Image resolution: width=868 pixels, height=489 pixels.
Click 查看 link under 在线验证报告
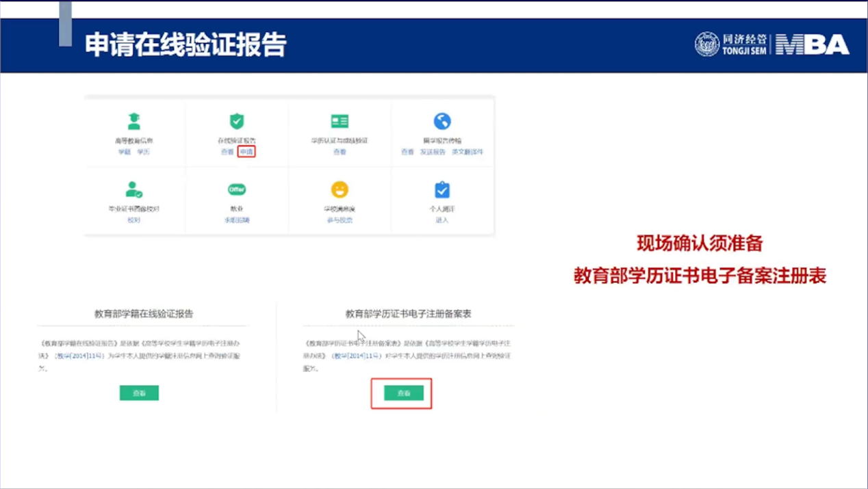point(227,152)
